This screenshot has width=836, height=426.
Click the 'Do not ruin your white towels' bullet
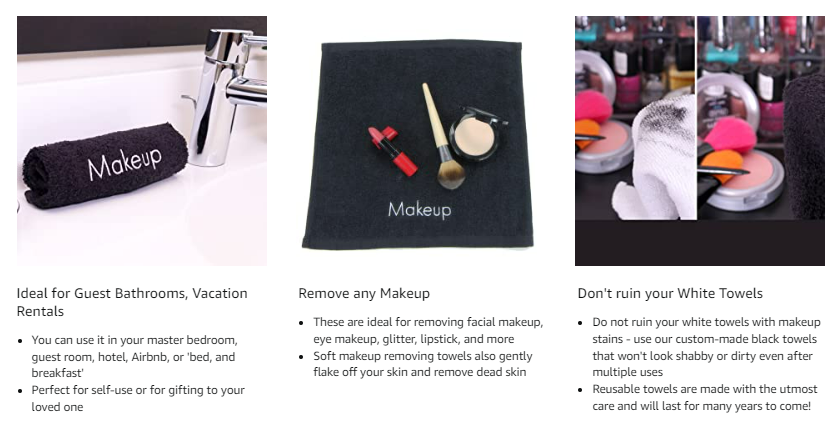[706, 347]
